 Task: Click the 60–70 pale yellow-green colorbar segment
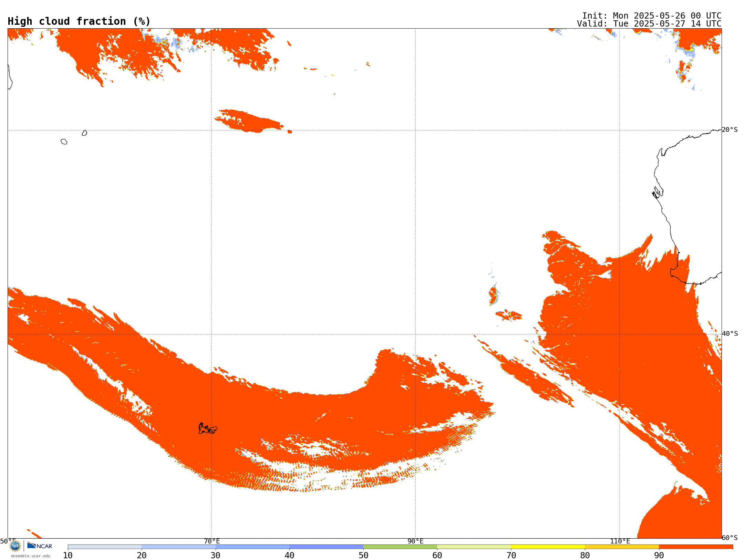(474, 547)
